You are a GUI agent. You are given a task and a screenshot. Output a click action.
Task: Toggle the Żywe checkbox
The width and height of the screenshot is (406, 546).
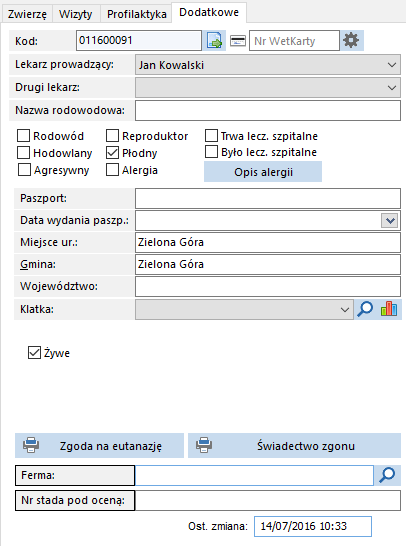point(34,352)
